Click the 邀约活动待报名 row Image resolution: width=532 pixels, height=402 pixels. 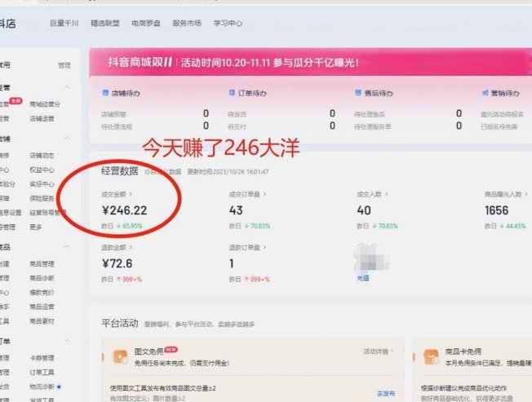click(502, 114)
